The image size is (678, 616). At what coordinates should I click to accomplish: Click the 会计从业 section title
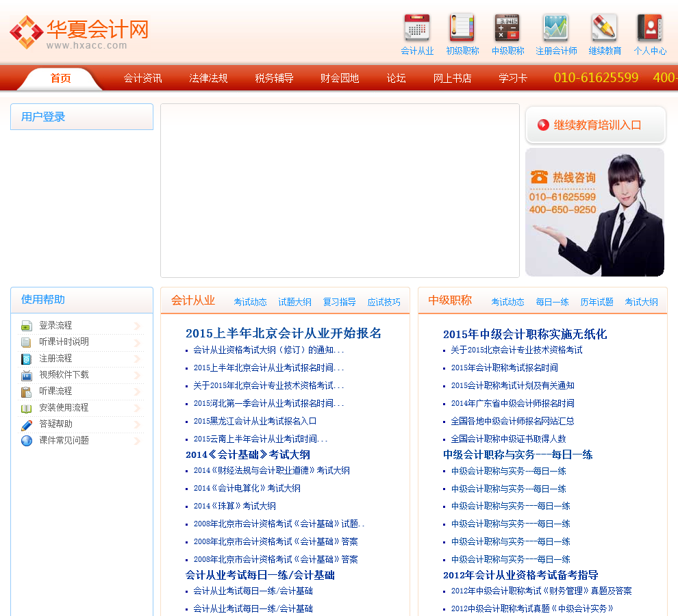click(x=193, y=300)
